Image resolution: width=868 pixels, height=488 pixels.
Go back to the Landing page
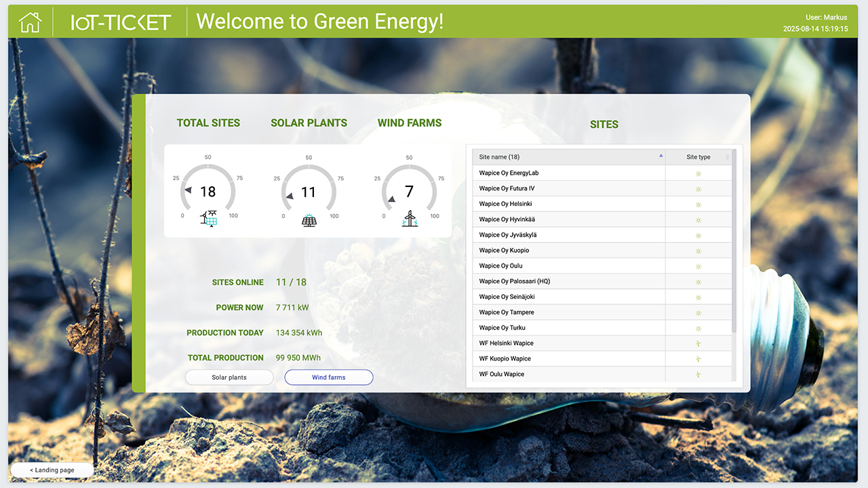click(52, 470)
